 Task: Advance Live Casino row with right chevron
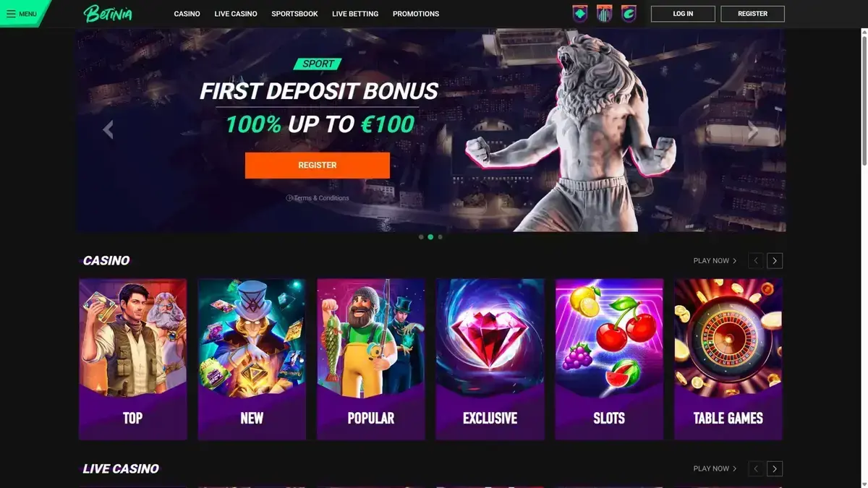tap(775, 468)
